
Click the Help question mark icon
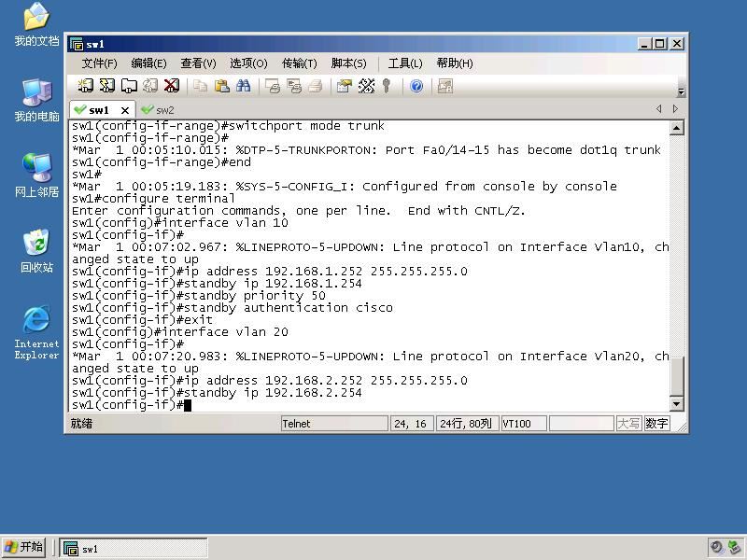point(416,86)
